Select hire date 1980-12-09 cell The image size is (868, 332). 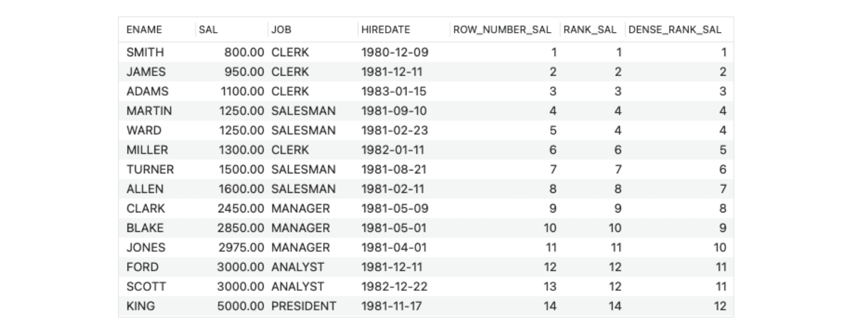[395, 52]
